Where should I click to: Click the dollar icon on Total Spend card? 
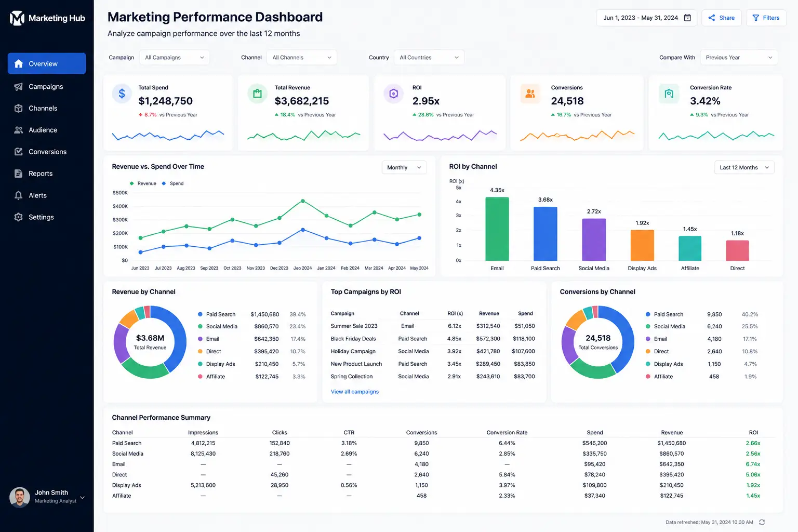[122, 94]
